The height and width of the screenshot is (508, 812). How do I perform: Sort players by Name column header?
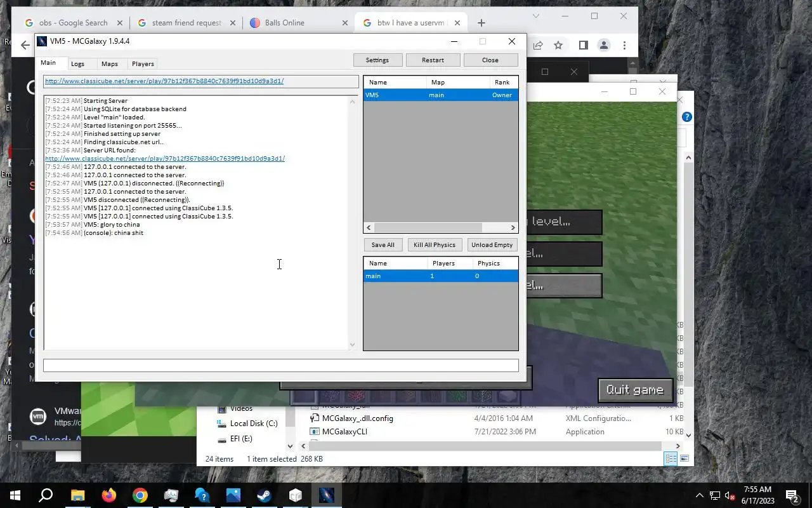pos(395,82)
